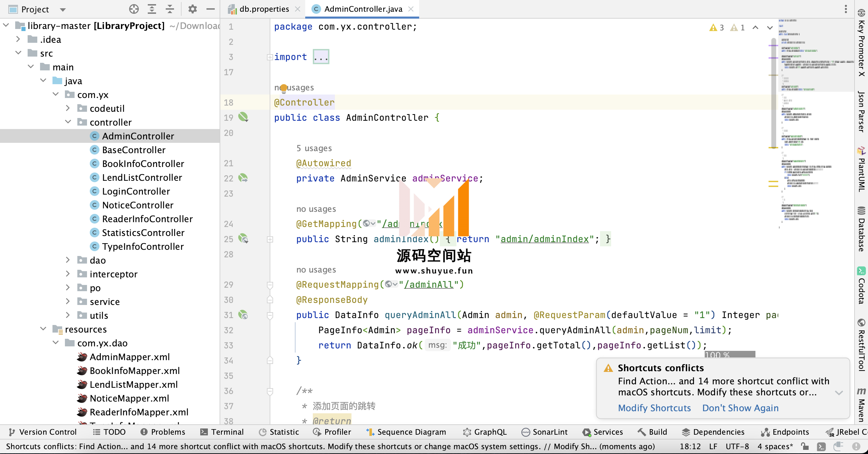Viewport: 868px width, 454px height.
Task: Open the Statistic tool window
Action: 279,432
